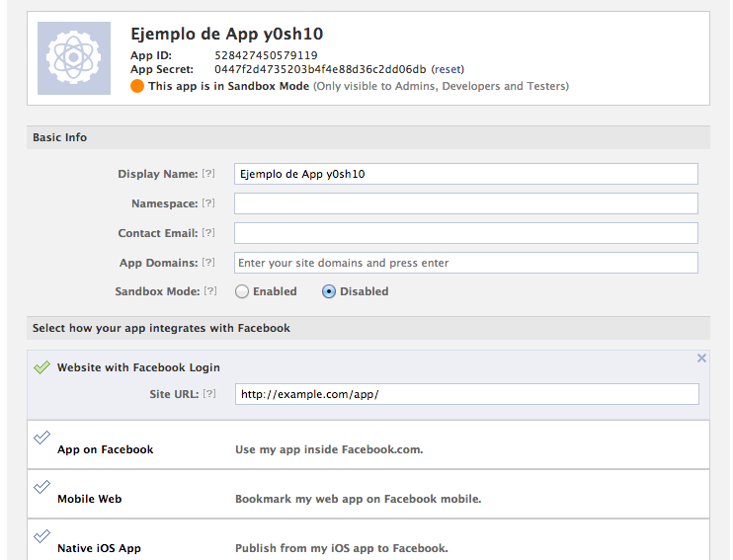
Task: Click the App Secret value text
Action: tap(320, 69)
